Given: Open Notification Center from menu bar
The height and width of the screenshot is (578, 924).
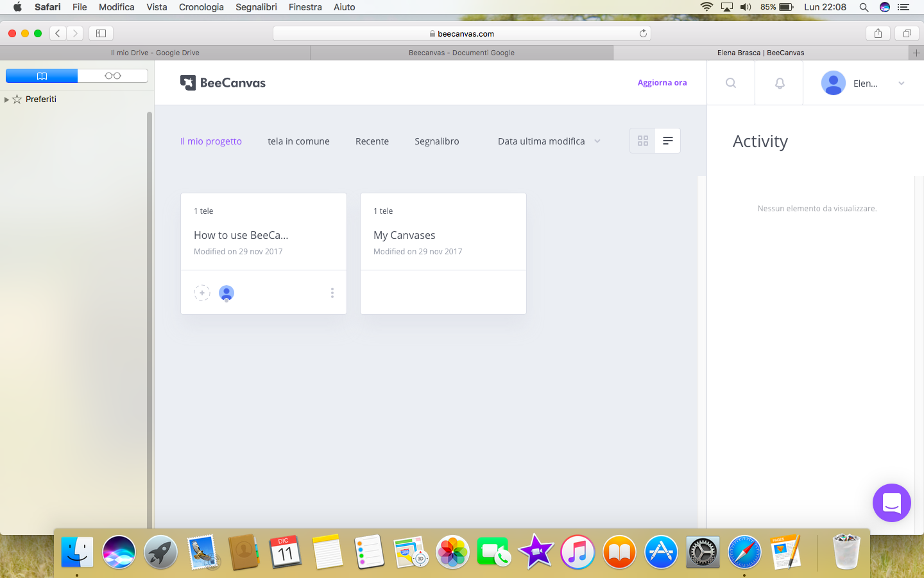Looking at the screenshot, I should coord(903,7).
